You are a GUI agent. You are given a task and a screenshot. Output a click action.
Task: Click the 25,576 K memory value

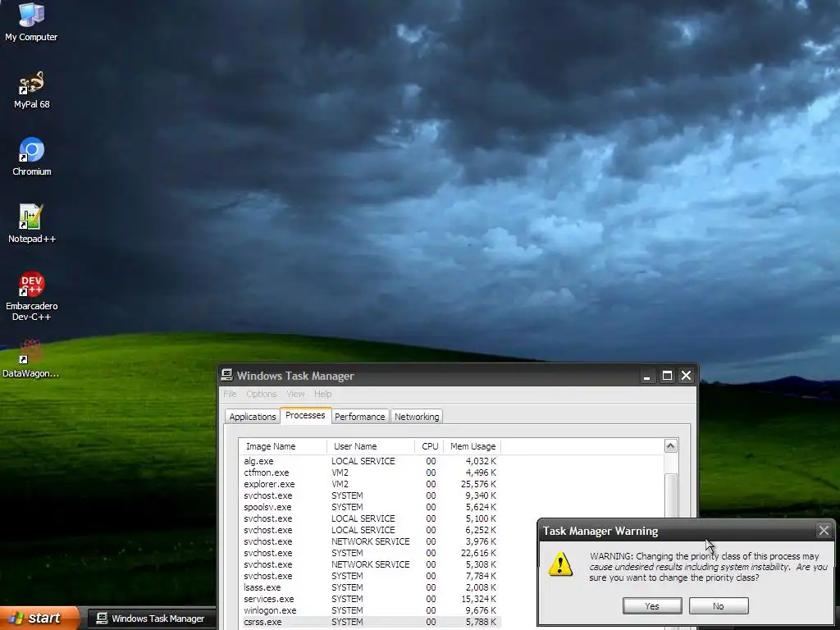[478, 484]
